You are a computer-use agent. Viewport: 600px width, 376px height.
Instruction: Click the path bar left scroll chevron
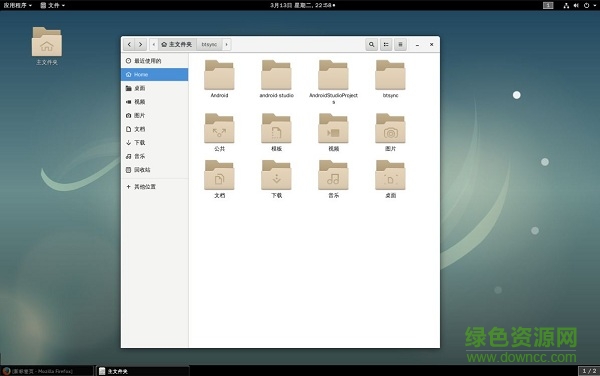[153, 44]
